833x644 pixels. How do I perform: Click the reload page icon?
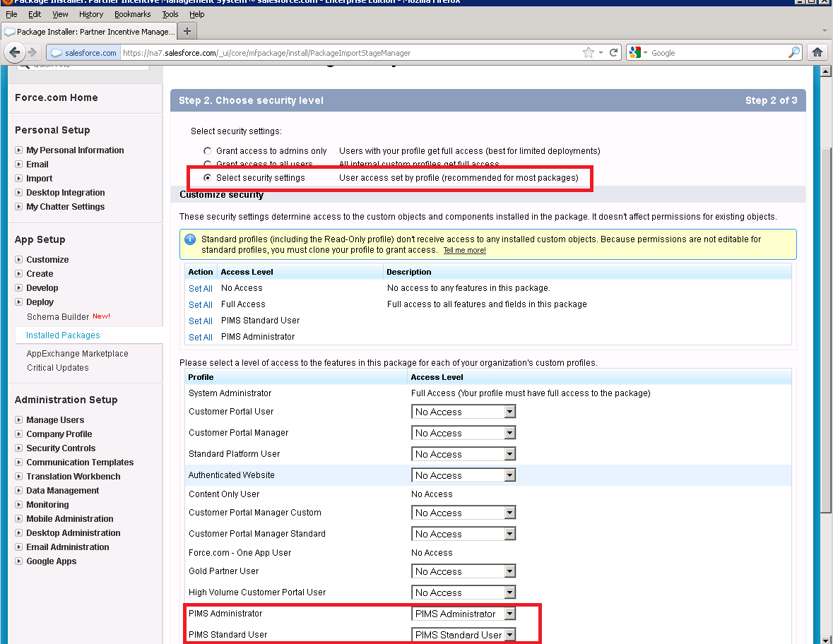[x=614, y=52]
